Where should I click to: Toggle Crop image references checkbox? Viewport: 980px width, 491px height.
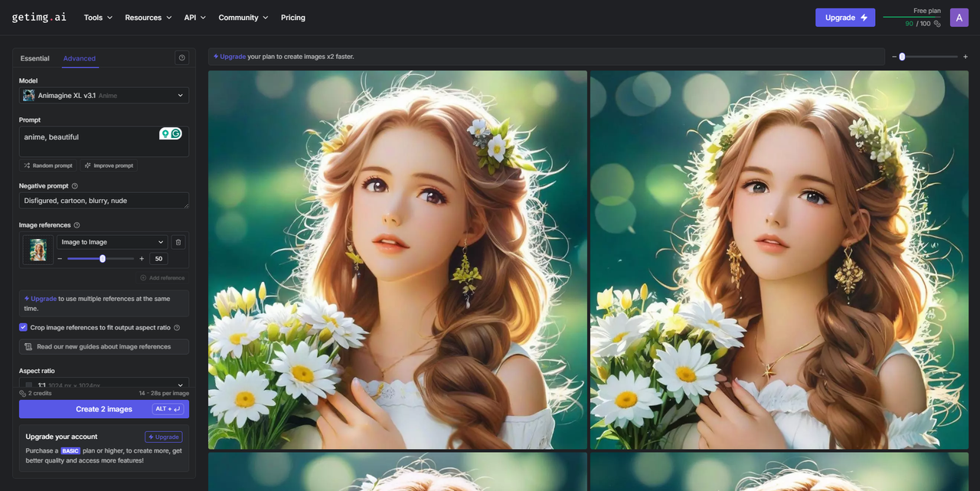(24, 328)
